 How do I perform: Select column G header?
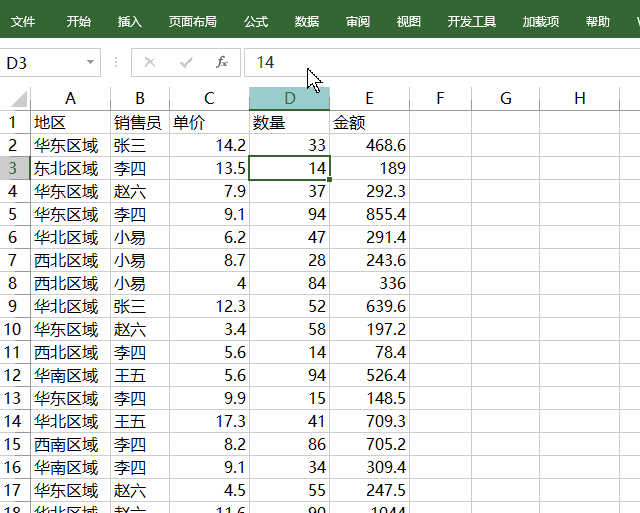coord(506,98)
